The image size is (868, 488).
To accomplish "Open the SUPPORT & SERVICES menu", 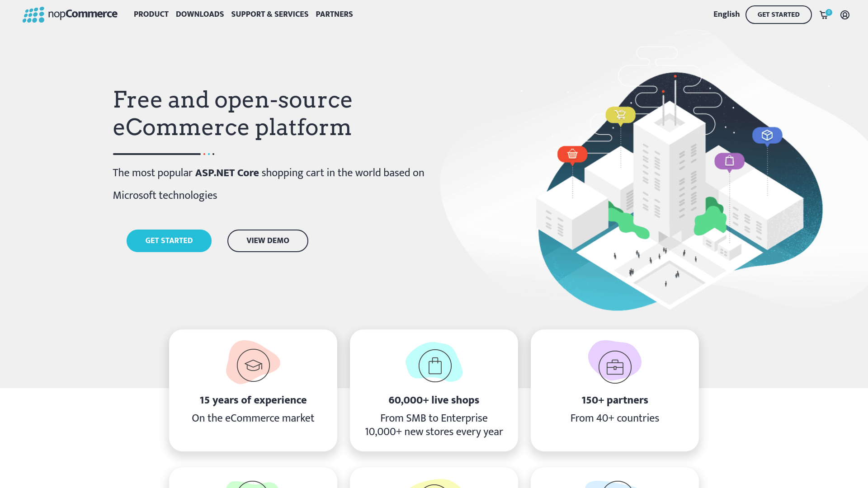I will [x=270, y=14].
